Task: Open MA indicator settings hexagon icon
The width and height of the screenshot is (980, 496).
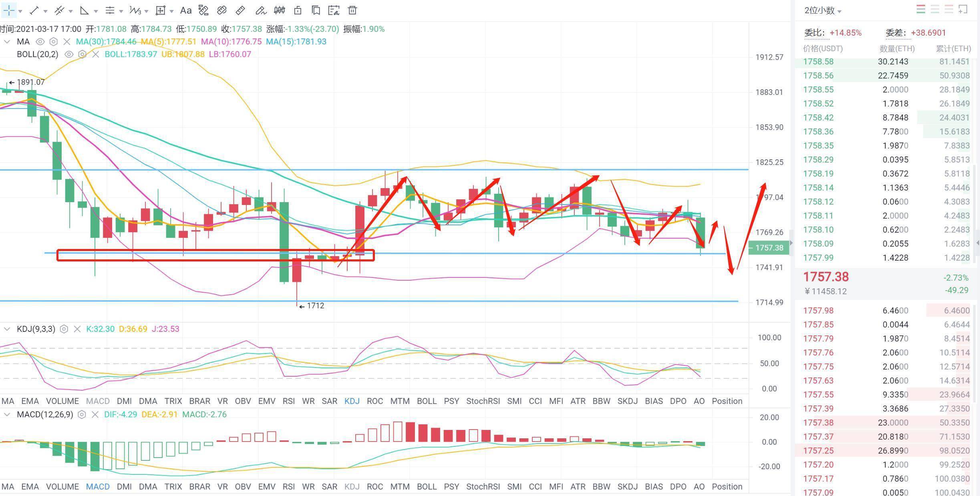Action: [53, 42]
